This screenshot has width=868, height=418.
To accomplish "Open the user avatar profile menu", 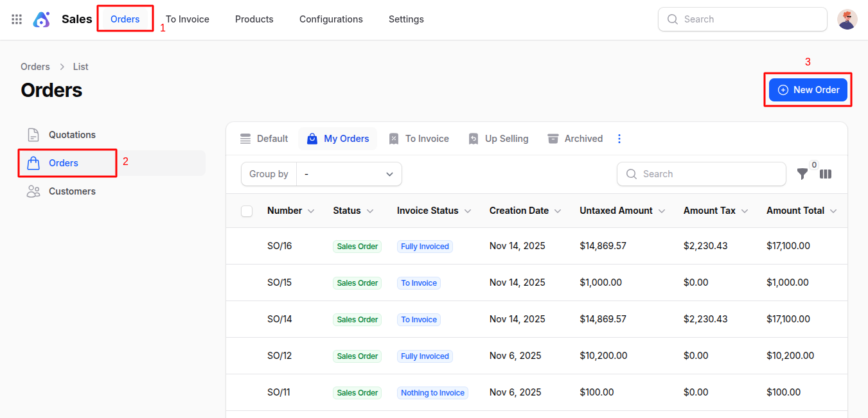I will click(847, 19).
